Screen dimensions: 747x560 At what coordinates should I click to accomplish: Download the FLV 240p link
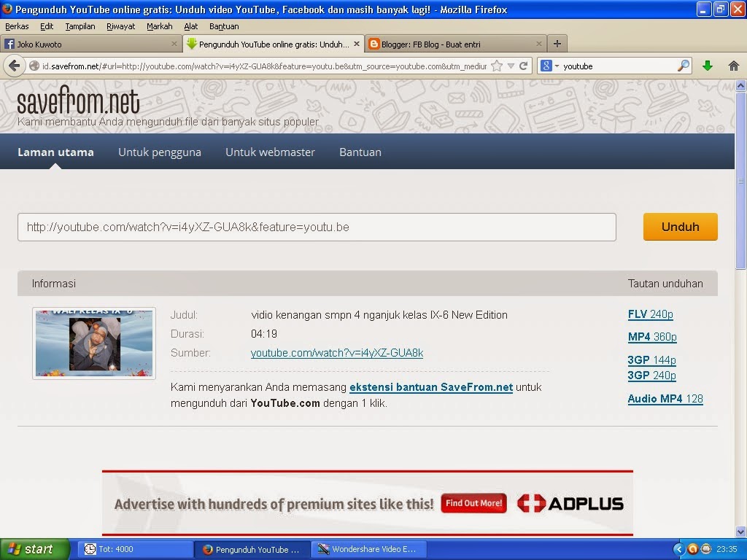coord(650,314)
